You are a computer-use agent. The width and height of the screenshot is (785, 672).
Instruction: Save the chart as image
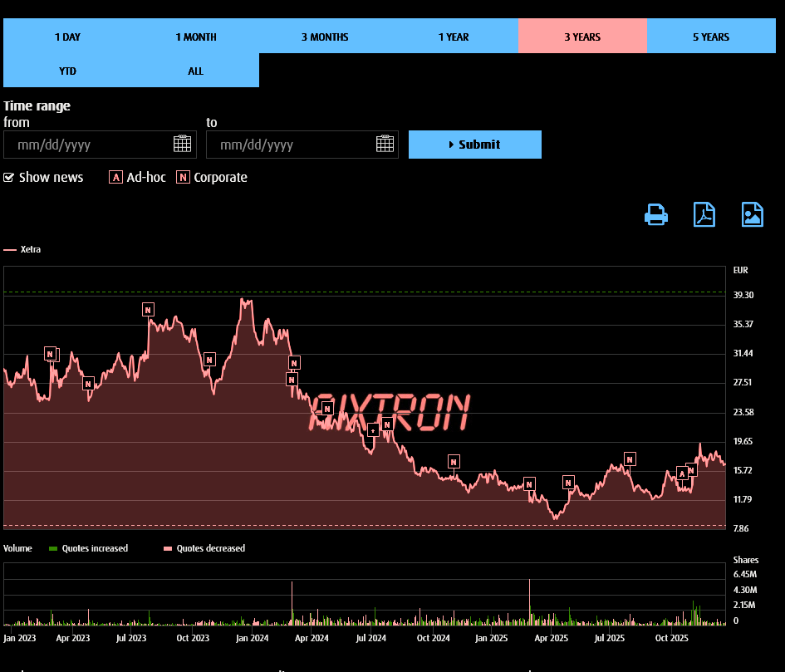coord(752,215)
